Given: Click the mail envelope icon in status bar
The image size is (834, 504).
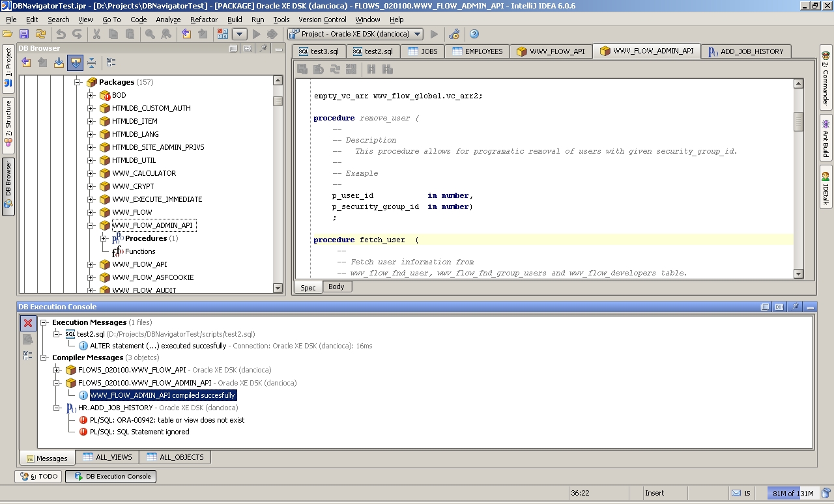Looking at the screenshot, I should [x=736, y=493].
